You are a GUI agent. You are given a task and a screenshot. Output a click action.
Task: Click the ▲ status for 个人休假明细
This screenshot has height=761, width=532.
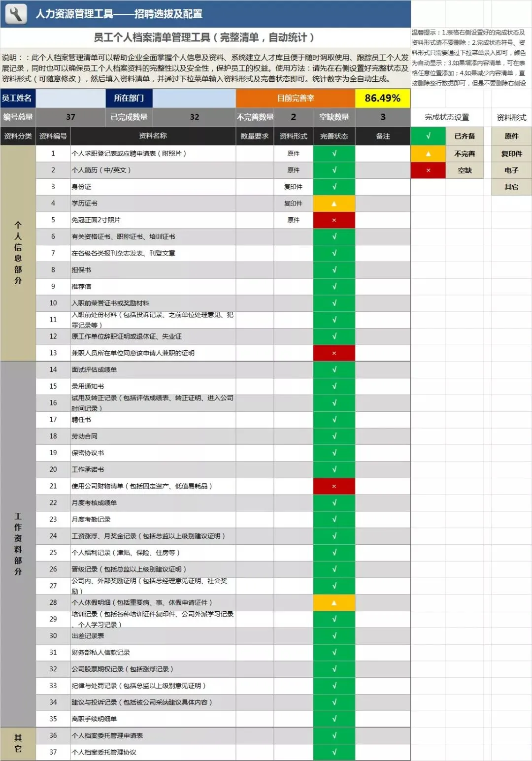[x=334, y=602]
